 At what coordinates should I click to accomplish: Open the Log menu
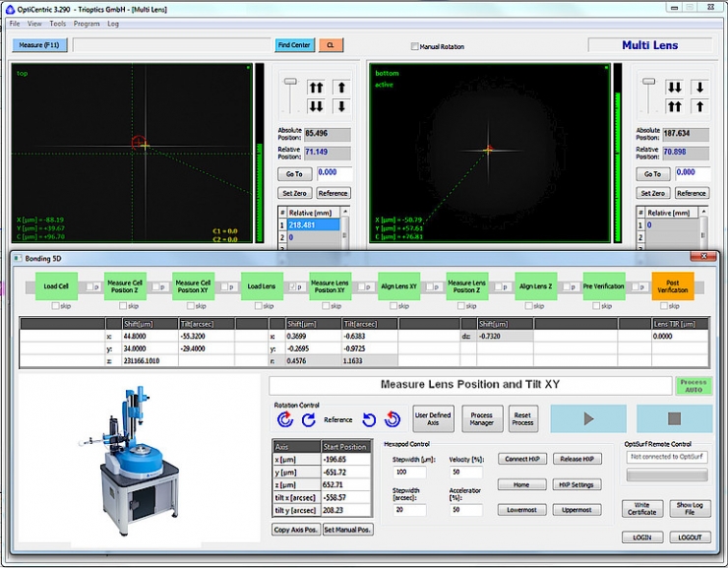(113, 24)
